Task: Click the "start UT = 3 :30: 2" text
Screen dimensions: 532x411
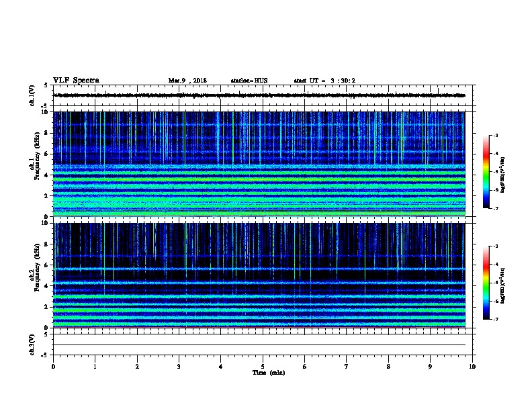Action: [324, 81]
